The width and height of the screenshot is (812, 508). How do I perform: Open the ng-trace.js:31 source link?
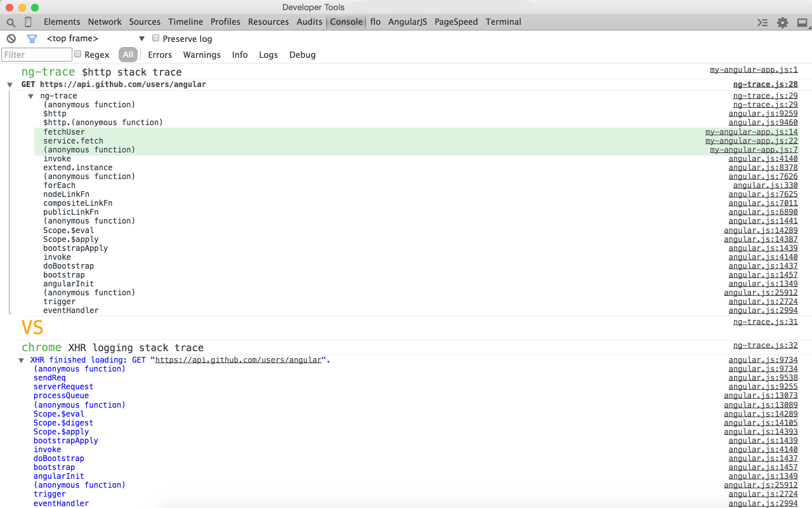pyautogui.click(x=766, y=322)
